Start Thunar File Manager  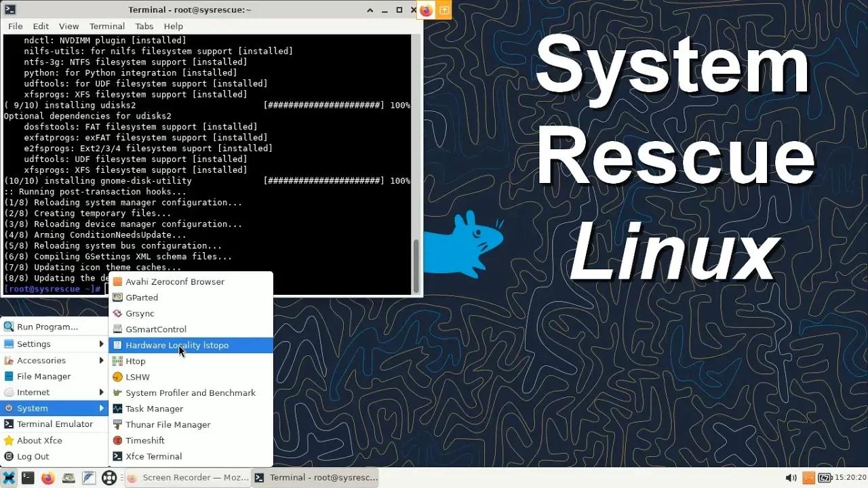click(x=167, y=424)
